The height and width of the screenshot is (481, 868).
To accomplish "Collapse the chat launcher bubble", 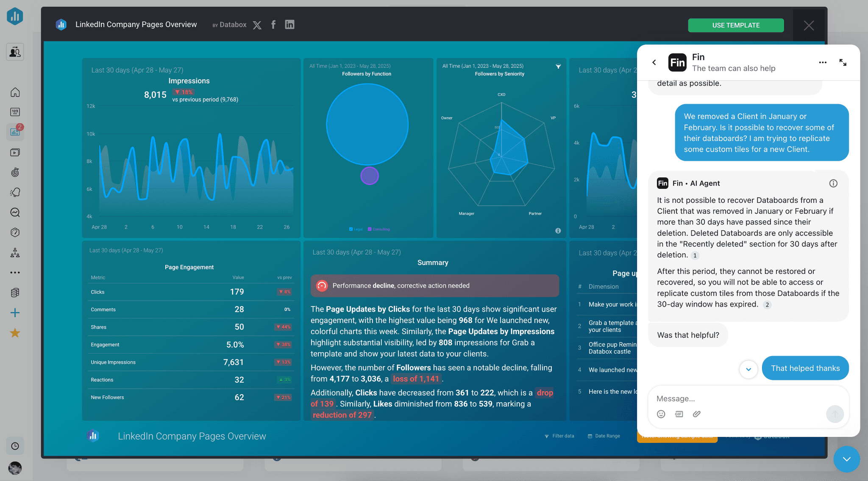I will click(847, 459).
